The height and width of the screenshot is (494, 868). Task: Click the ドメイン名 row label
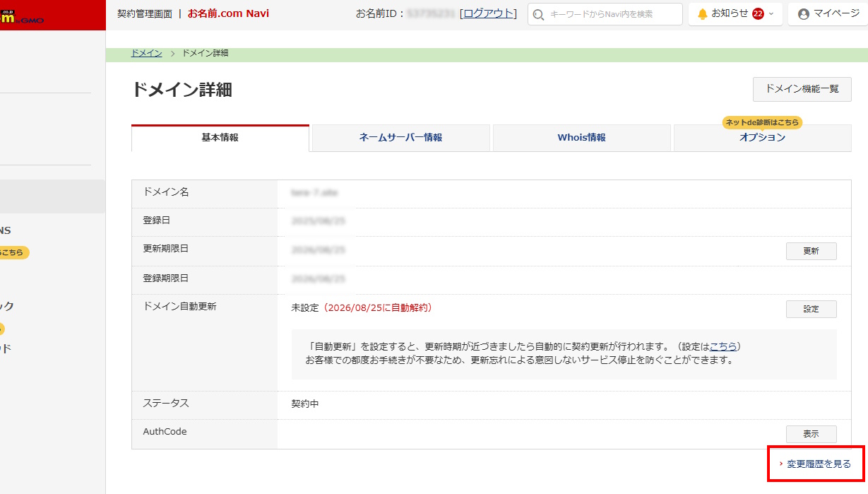[x=165, y=192]
